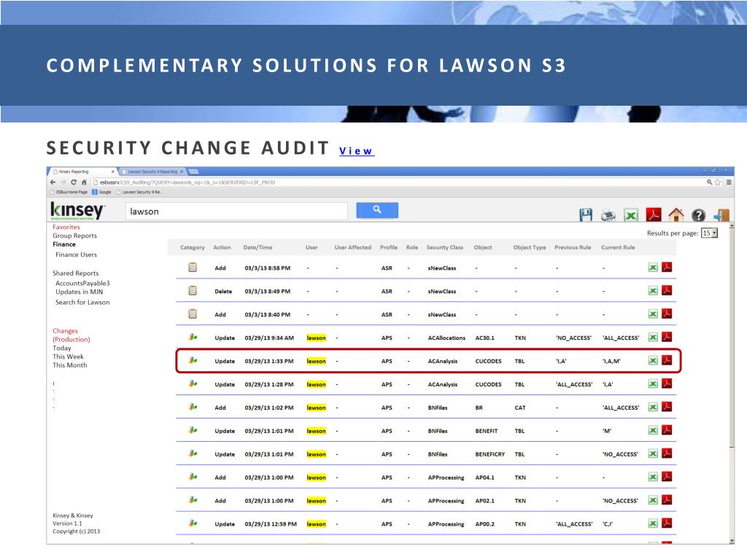This screenshot has width=747, height=560.
Task: Click the blue search button
Action: pyautogui.click(x=377, y=210)
